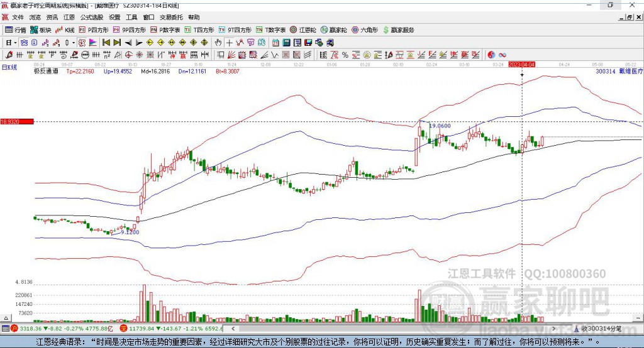
Task: Click the colorful triangle chart icon
Action: tap(93, 43)
